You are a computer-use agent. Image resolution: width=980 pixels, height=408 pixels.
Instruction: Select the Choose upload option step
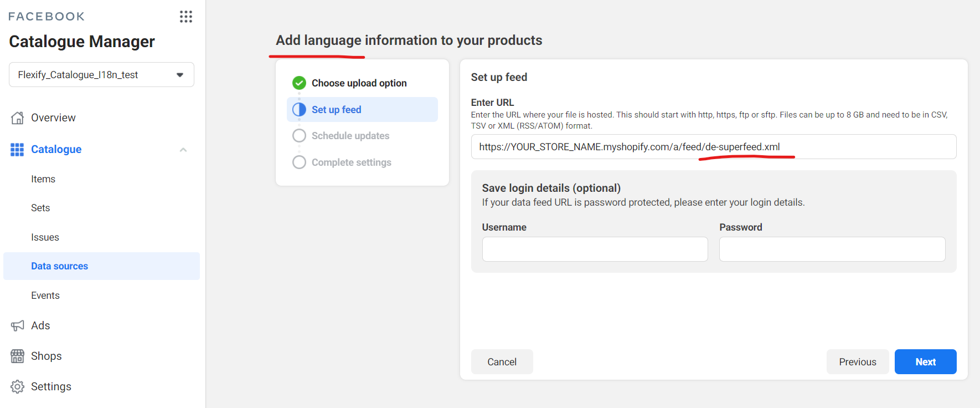tap(359, 83)
